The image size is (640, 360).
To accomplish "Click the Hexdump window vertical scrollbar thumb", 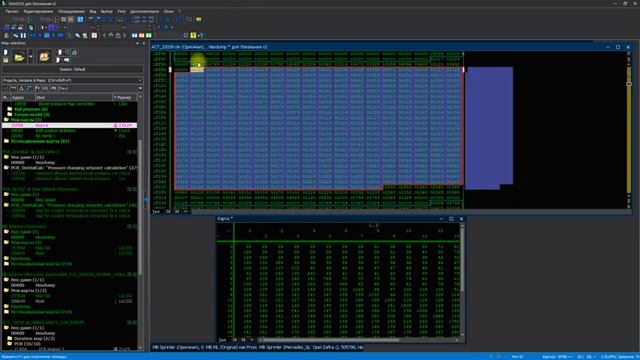I will tap(629, 84).
